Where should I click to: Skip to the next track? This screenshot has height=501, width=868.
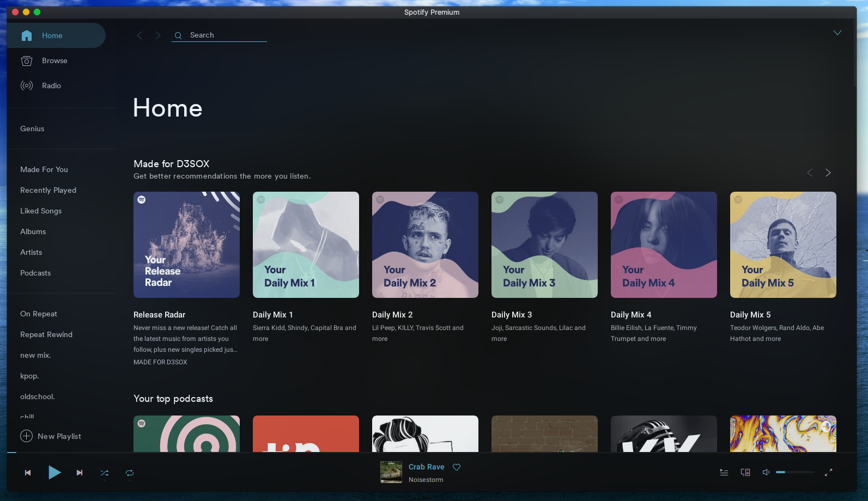(80, 473)
